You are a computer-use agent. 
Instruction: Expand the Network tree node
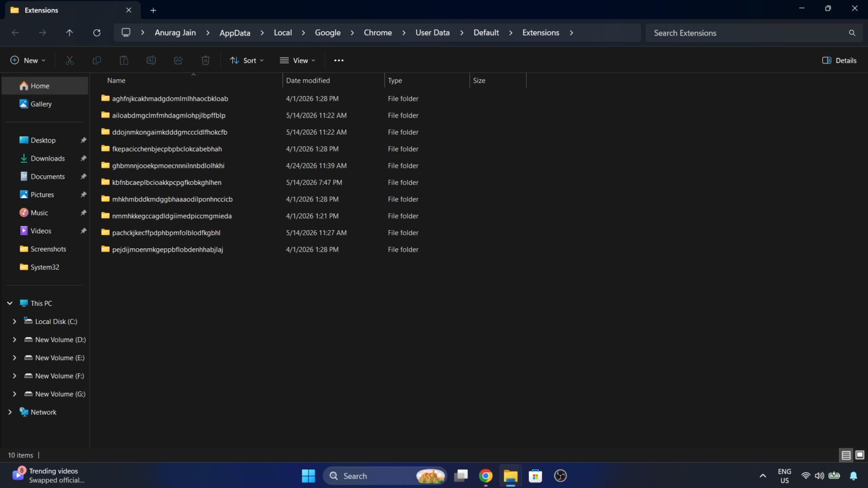tap(10, 412)
